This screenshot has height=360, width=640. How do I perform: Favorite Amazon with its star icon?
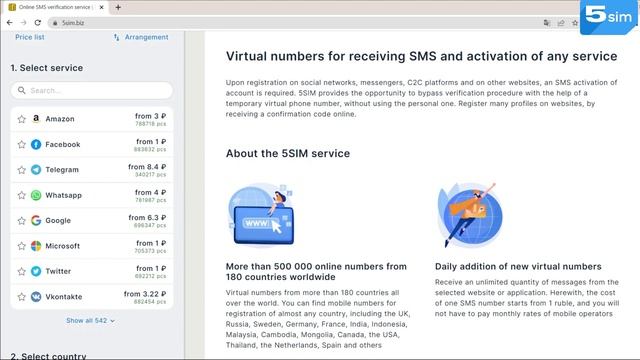click(x=22, y=119)
